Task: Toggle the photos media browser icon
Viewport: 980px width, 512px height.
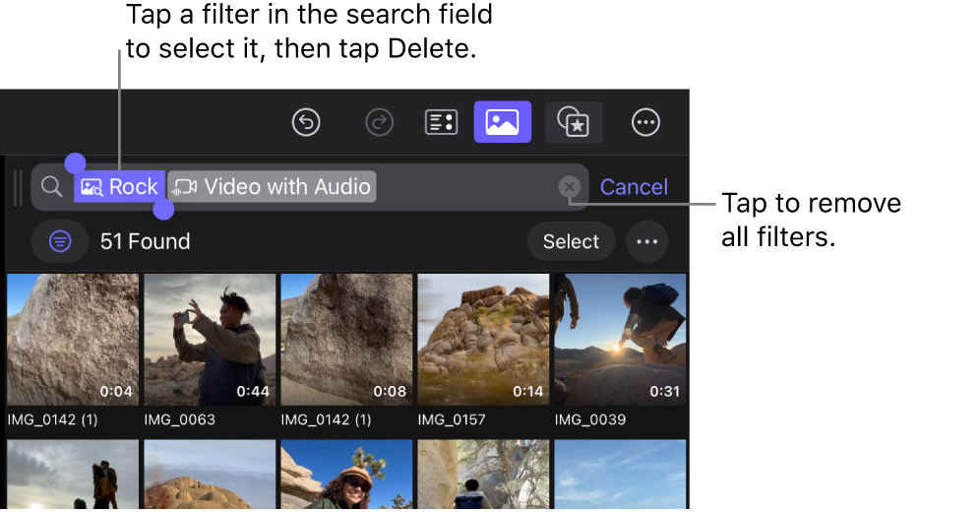Action: click(x=502, y=122)
